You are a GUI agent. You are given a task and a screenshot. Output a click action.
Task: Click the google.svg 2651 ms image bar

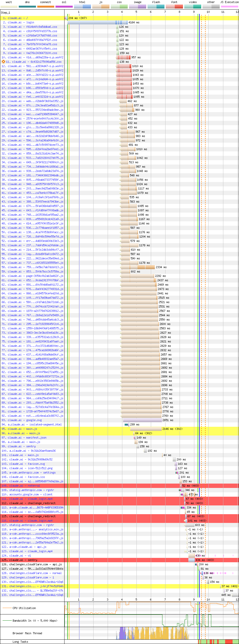(142, 420)
